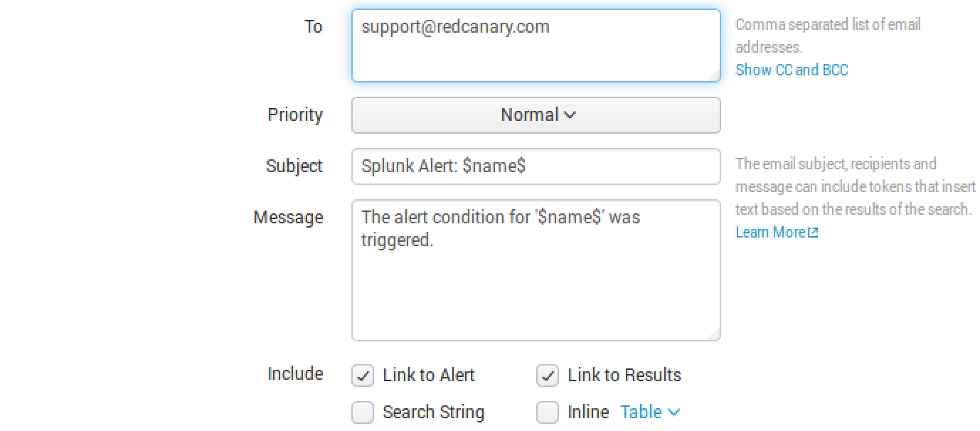Click the Link to Results label text
This screenshot has width=980, height=431.
point(624,376)
